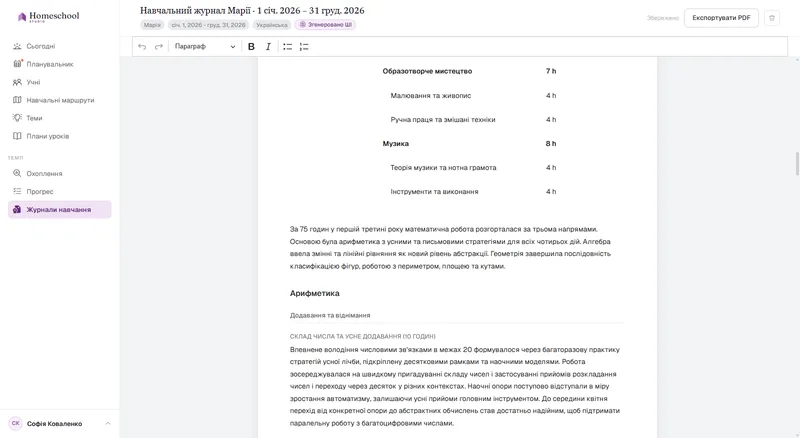The image size is (800, 438).
Task: Click the date range chip
Action: [x=208, y=25]
